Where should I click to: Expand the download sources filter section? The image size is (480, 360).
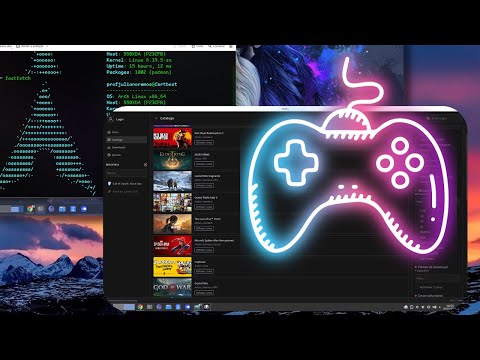point(433,267)
